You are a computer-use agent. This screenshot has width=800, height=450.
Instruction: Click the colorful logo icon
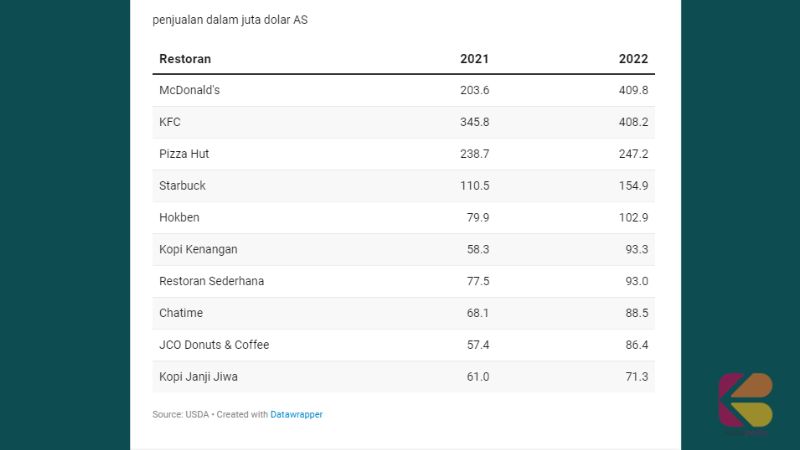745,401
